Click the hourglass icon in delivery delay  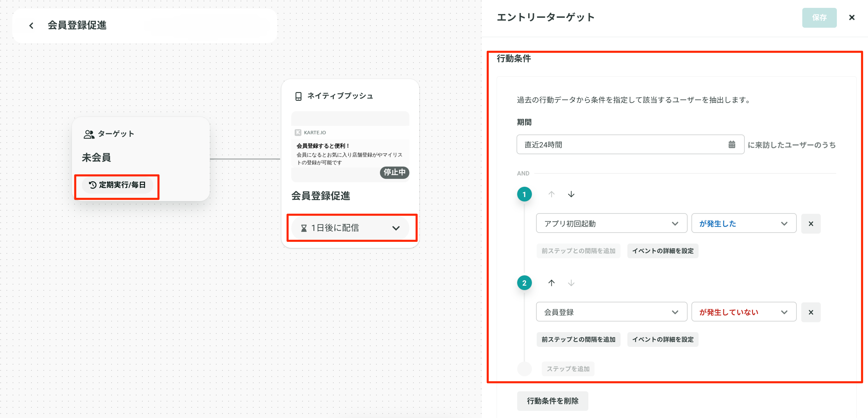(x=304, y=228)
